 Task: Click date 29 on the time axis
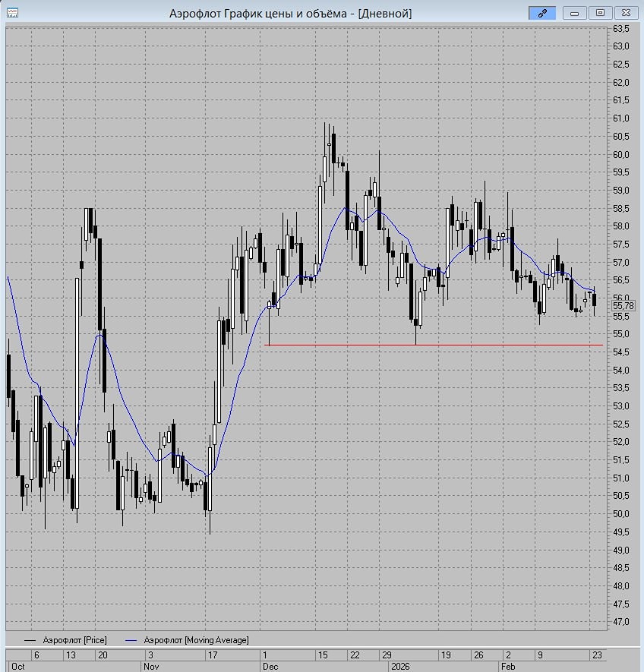[x=387, y=655]
